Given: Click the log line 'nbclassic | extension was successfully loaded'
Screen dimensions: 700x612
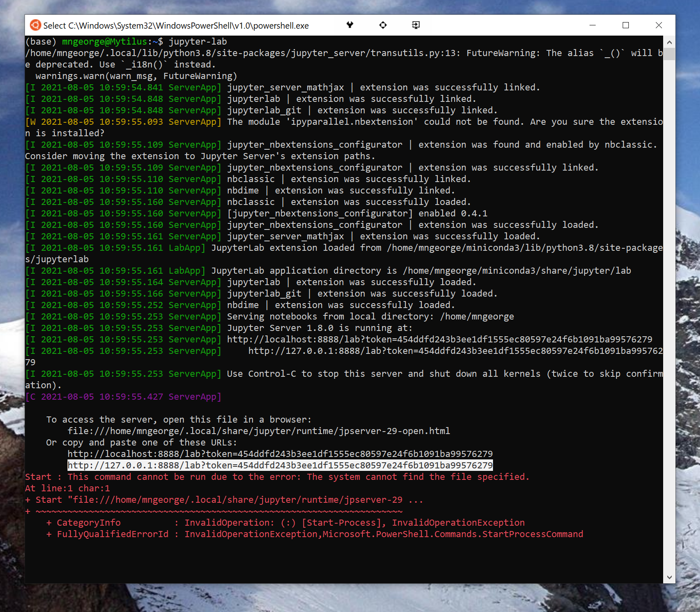Looking at the screenshot, I should (248, 202).
